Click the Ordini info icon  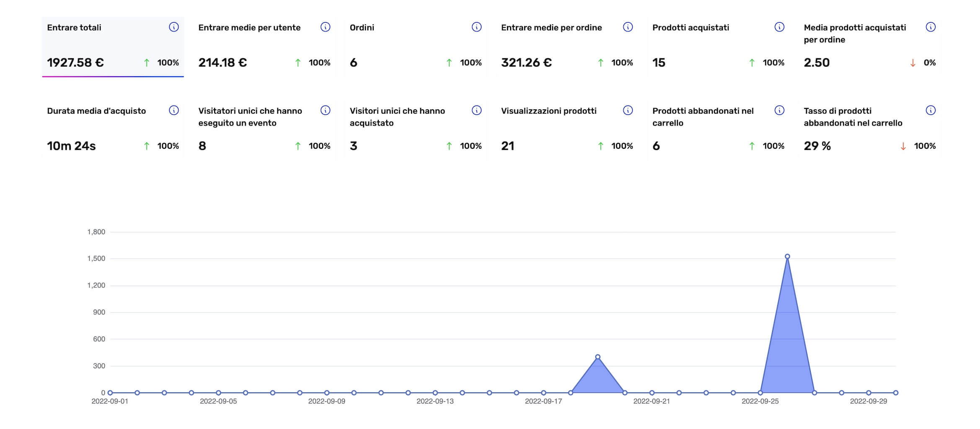tap(476, 27)
